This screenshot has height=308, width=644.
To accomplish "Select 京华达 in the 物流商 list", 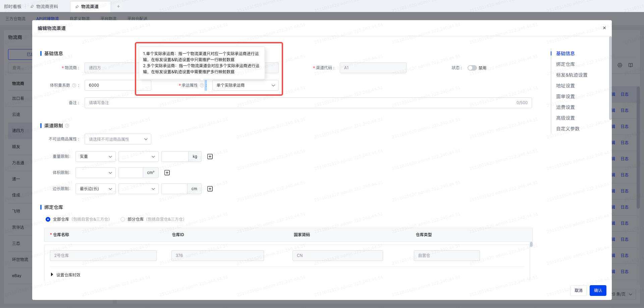I will [18, 227].
